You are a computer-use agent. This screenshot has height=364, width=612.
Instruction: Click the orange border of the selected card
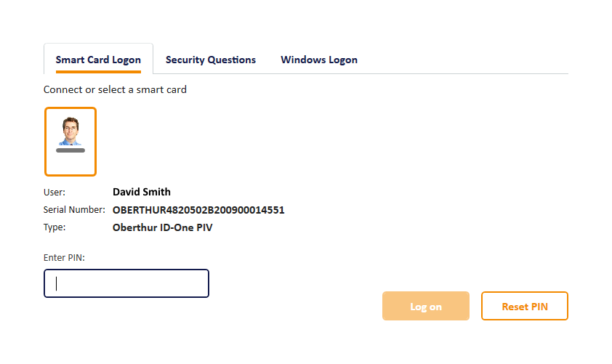pyautogui.click(x=46, y=142)
